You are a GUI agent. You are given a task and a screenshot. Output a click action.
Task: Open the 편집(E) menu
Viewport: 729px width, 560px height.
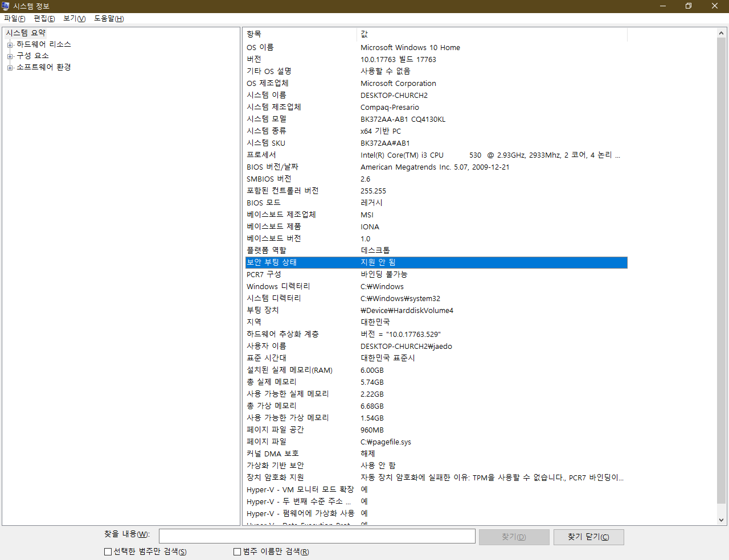tap(44, 19)
